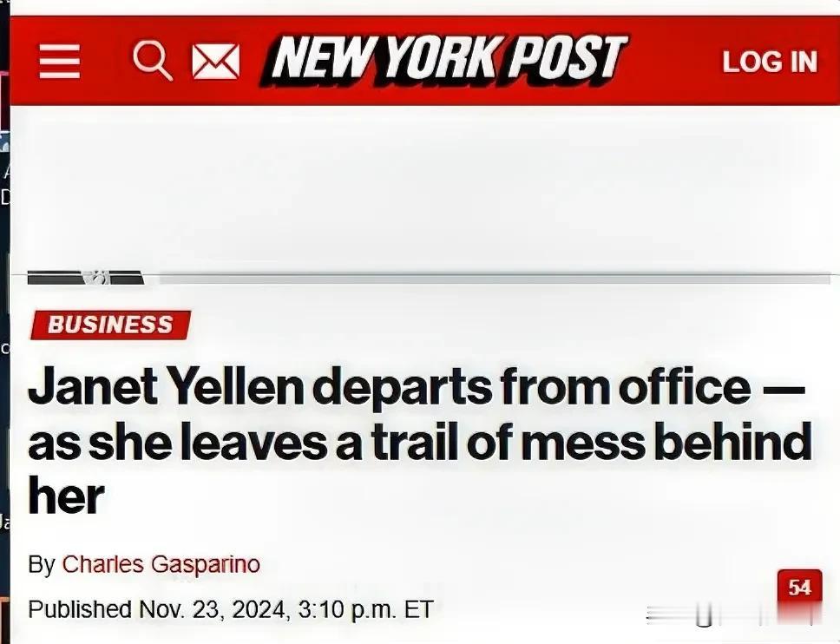The image size is (840, 644).
Task: Open the red 54 comments badge
Action: (x=798, y=588)
